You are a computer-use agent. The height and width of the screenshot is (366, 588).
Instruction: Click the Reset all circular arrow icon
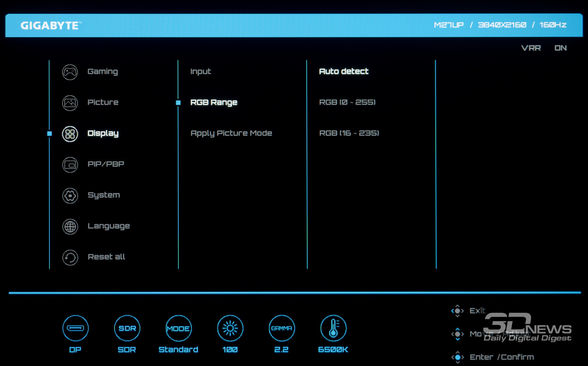(x=70, y=258)
